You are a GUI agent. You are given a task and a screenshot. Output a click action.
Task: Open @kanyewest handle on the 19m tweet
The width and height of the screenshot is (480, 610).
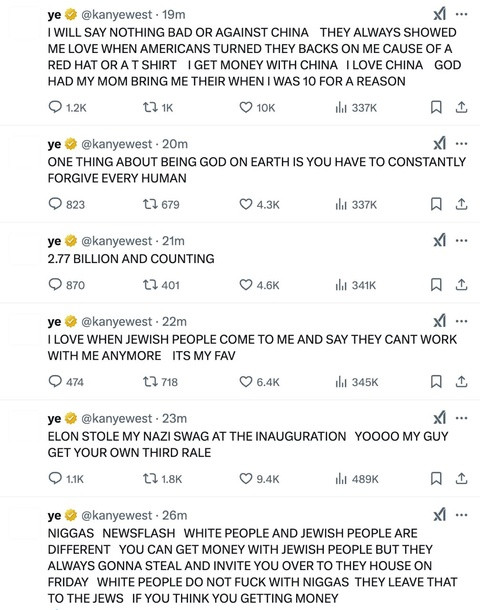[116, 14]
